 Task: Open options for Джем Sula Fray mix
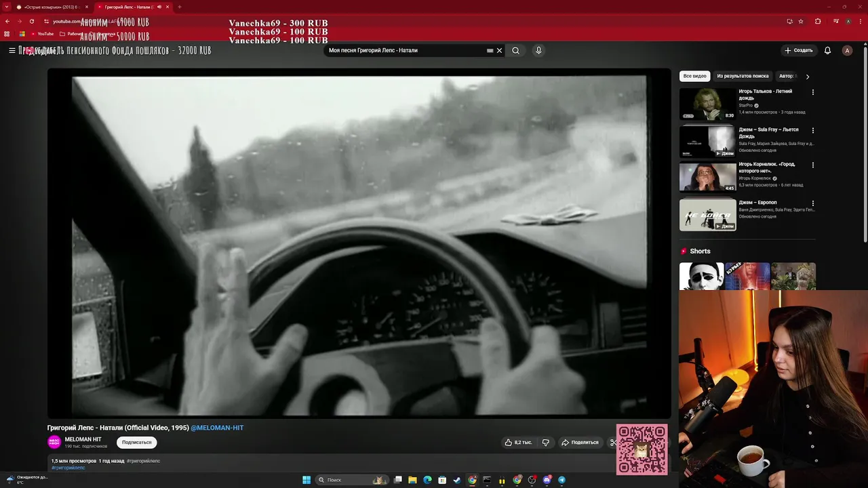point(812,130)
